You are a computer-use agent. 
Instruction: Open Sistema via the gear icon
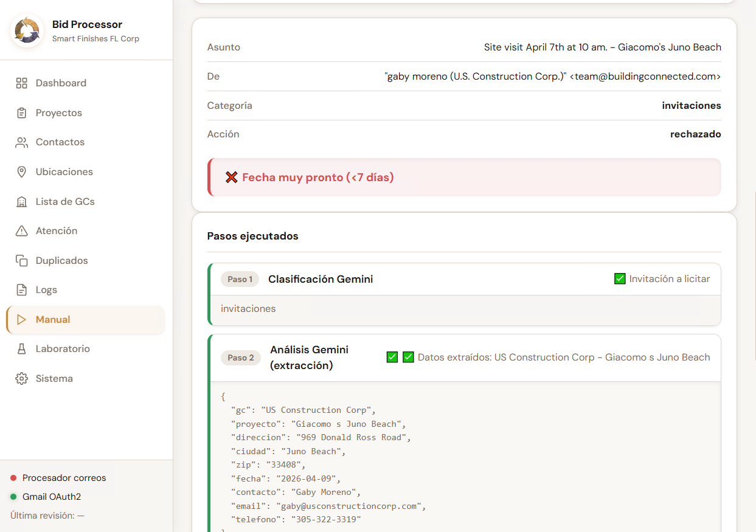pos(21,378)
